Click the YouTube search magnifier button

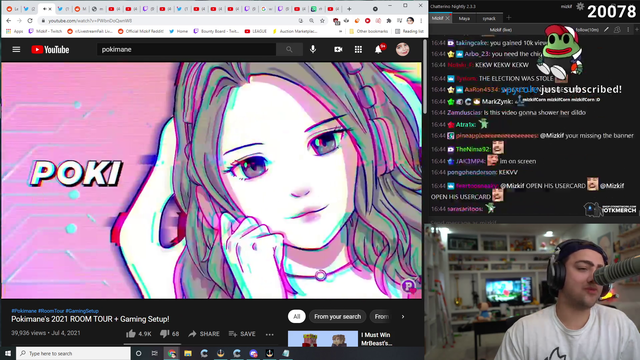289,49
